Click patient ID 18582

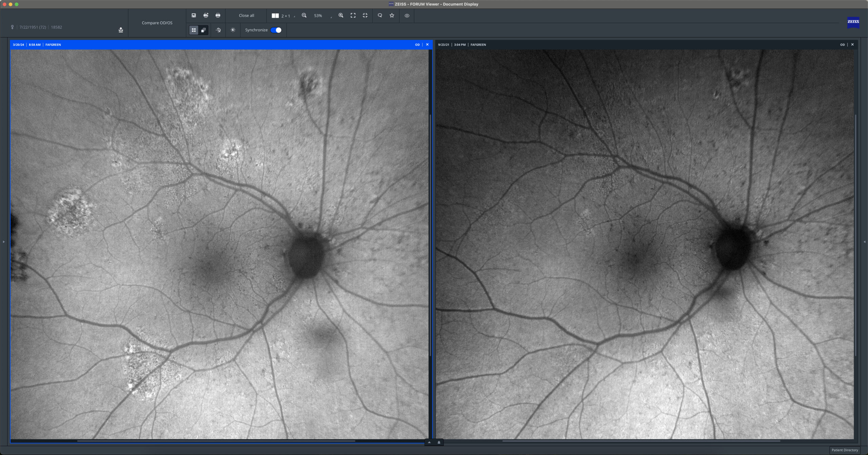tap(56, 27)
